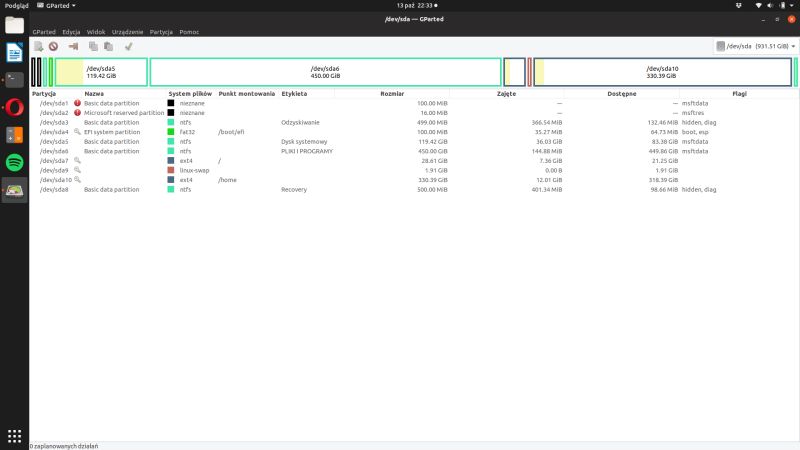Click the red warning icon on /dev/sda2

click(77, 113)
